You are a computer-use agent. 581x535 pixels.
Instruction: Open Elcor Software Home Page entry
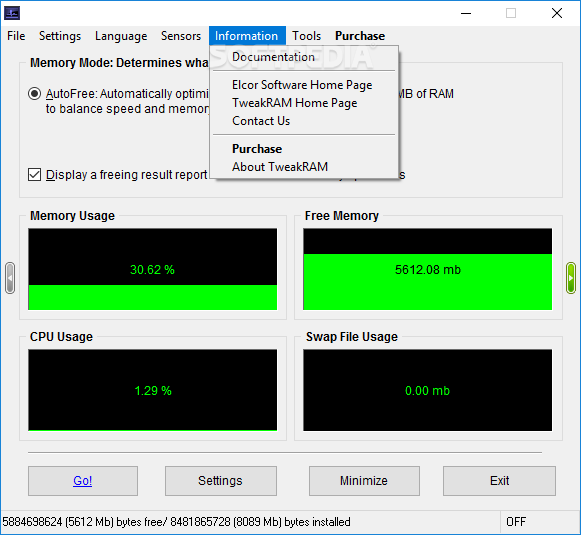point(304,85)
